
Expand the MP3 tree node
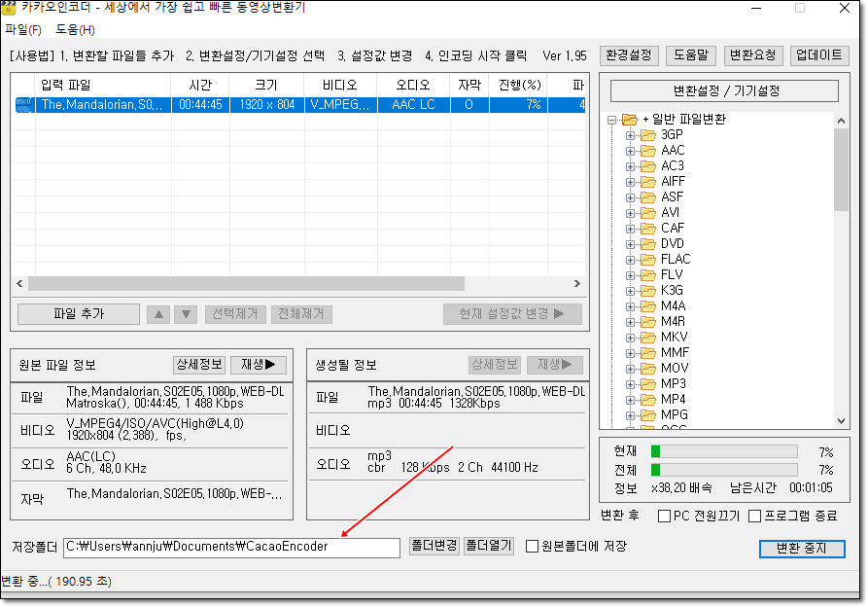point(630,384)
